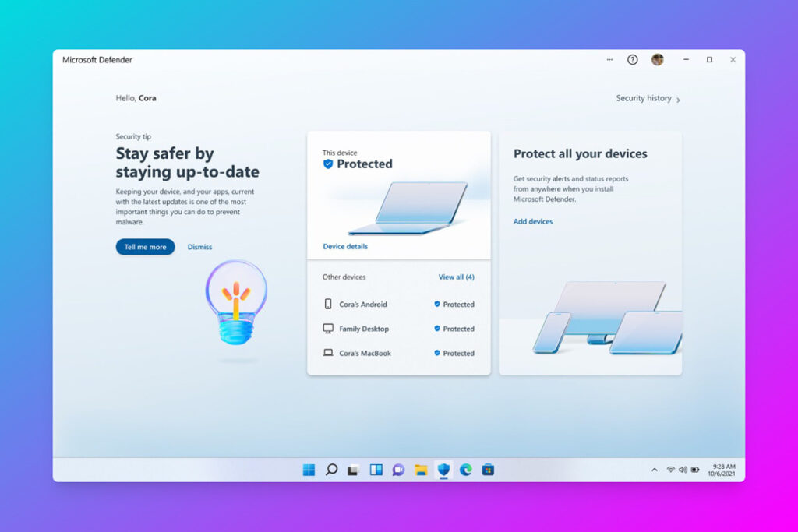This screenshot has width=798, height=532.
Task: Click Protected status for Cora's MacBook
Action: click(x=458, y=353)
